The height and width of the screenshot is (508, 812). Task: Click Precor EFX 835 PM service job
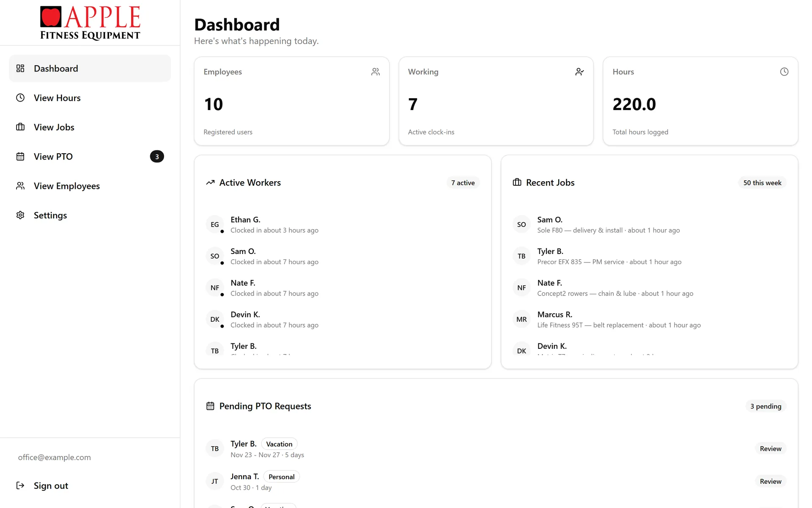pos(649,256)
